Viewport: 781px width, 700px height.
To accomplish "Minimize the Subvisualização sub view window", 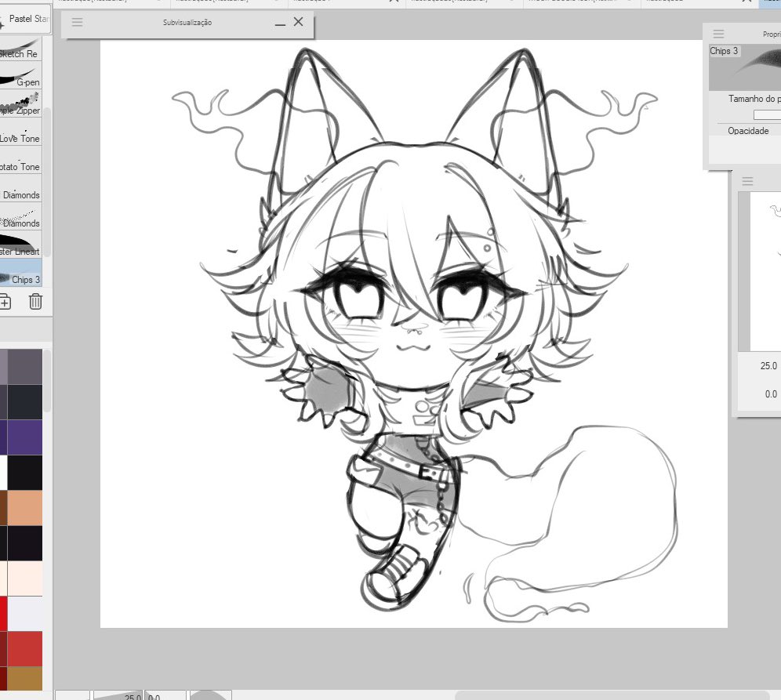I will (x=281, y=24).
